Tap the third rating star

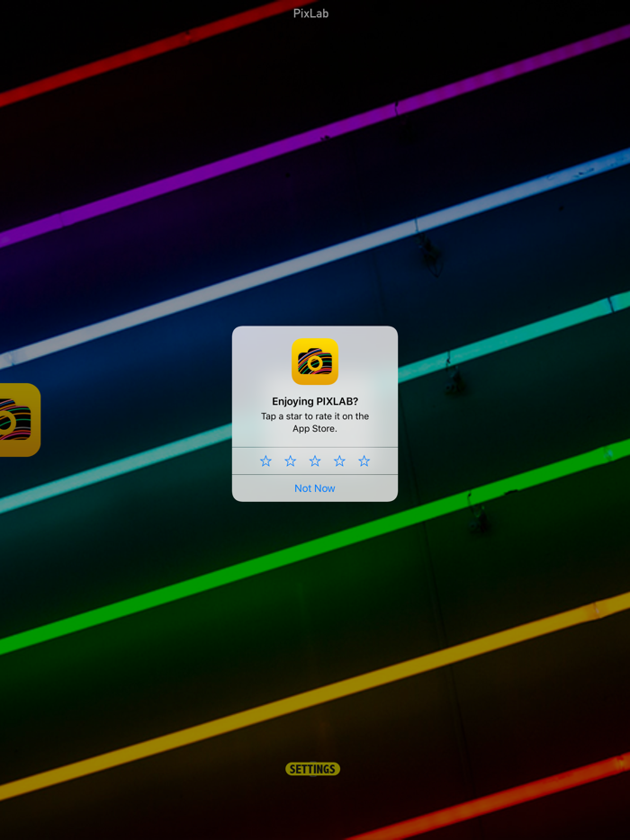(x=315, y=460)
